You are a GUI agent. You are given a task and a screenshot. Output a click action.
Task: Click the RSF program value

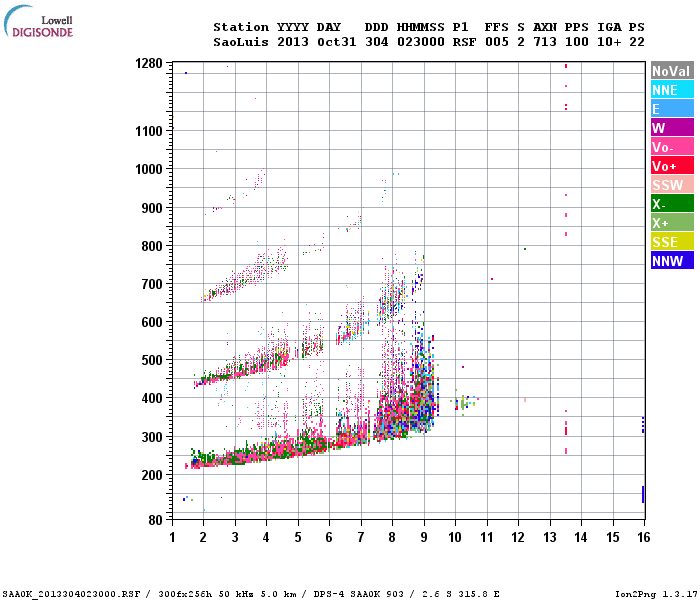point(464,42)
